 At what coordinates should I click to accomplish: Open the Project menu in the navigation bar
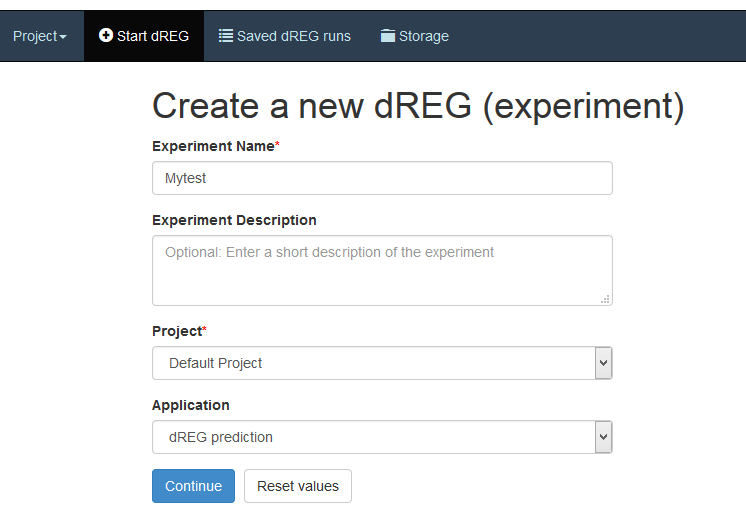[x=40, y=36]
